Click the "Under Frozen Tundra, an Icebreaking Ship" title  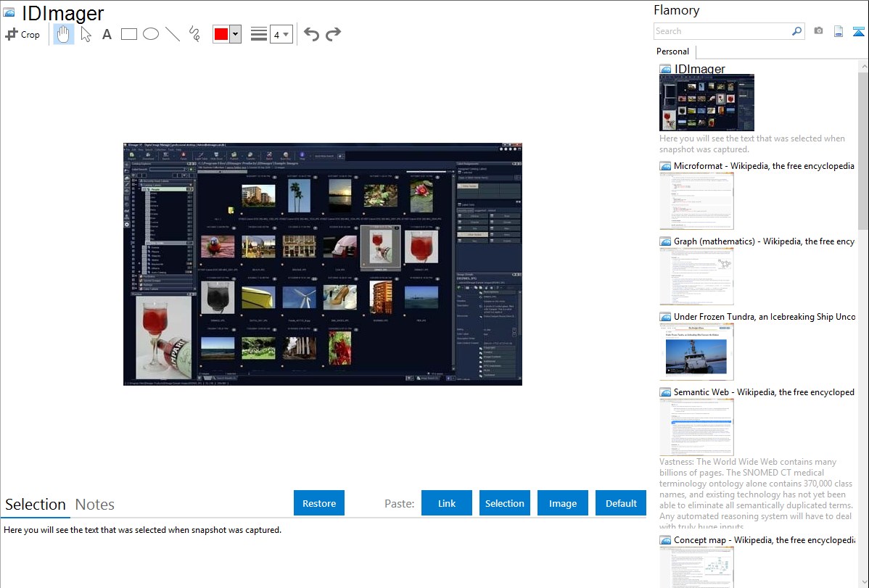pyautogui.click(x=765, y=317)
